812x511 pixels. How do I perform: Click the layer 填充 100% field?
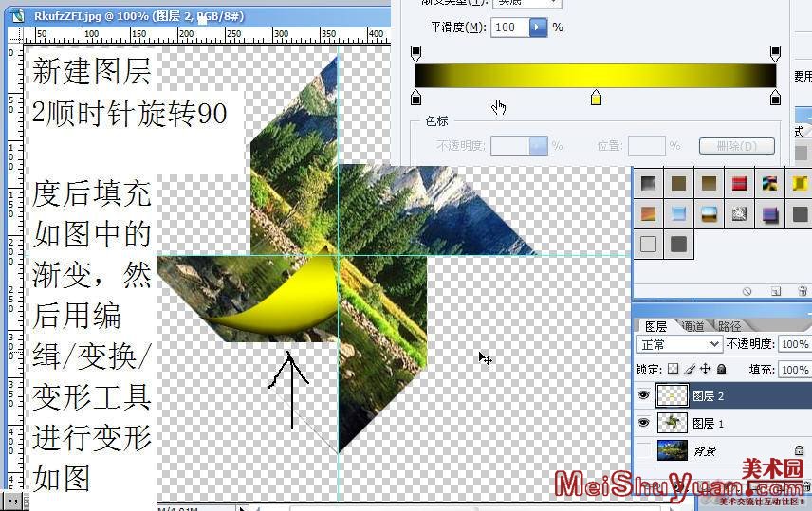(x=795, y=369)
